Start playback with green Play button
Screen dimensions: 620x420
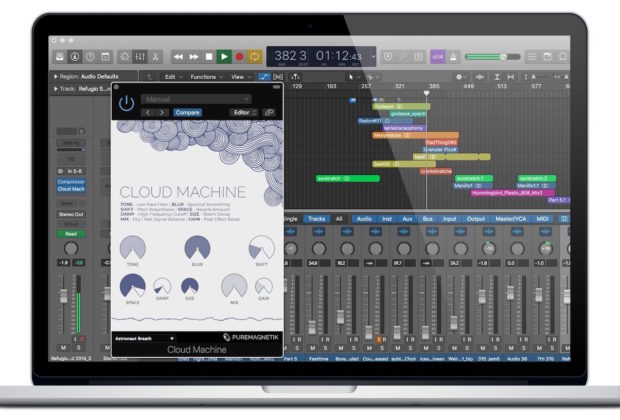(x=224, y=57)
